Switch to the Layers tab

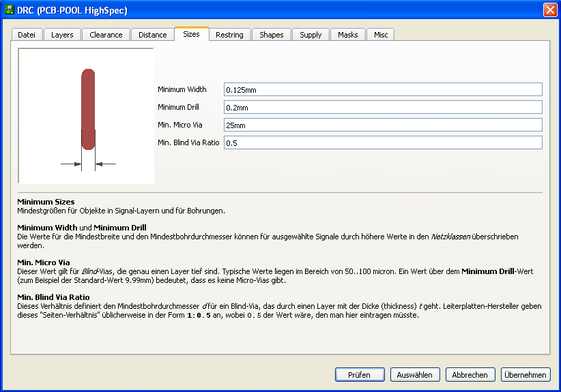[x=62, y=35]
